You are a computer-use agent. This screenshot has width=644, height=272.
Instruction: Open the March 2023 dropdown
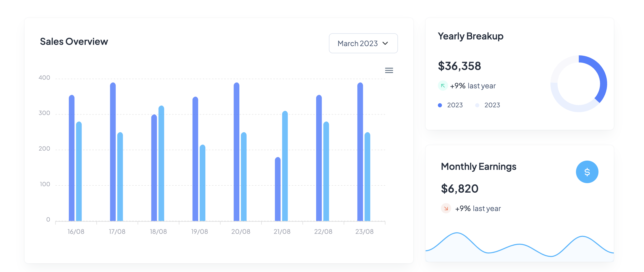click(363, 43)
